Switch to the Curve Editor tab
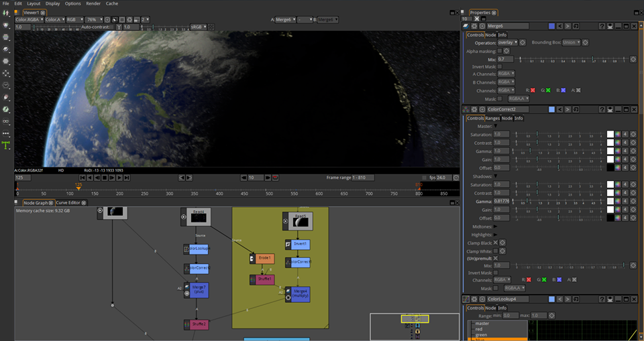This screenshot has height=341, width=644. [68, 203]
